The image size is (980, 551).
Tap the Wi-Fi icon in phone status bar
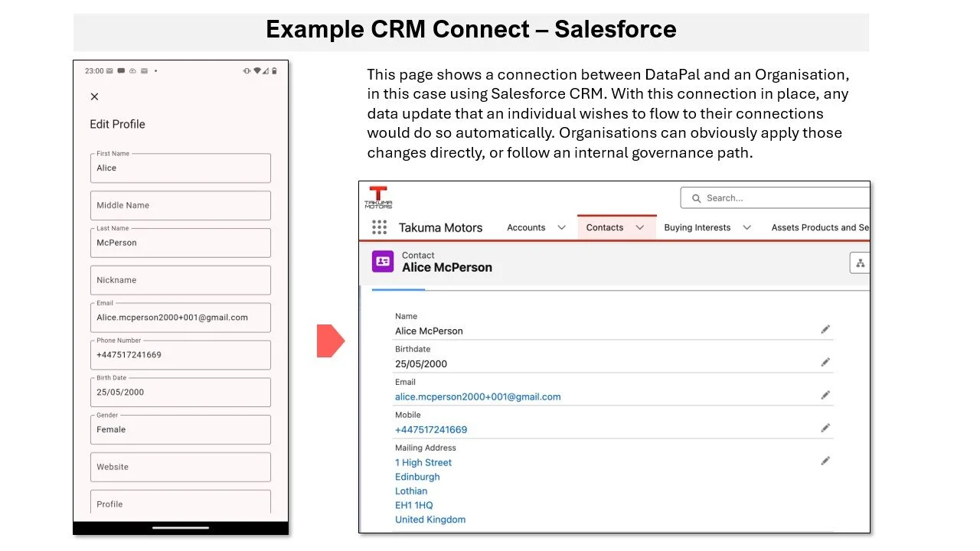tap(257, 71)
